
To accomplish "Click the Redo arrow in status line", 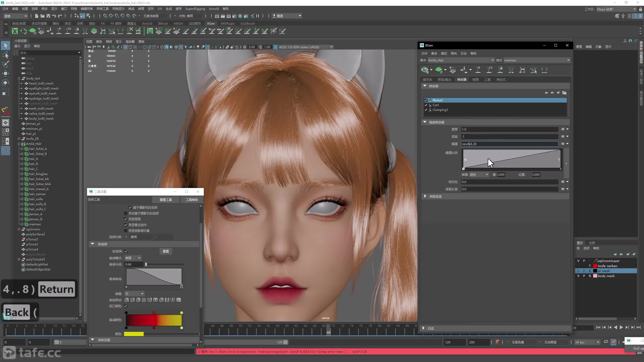I will (60, 16).
